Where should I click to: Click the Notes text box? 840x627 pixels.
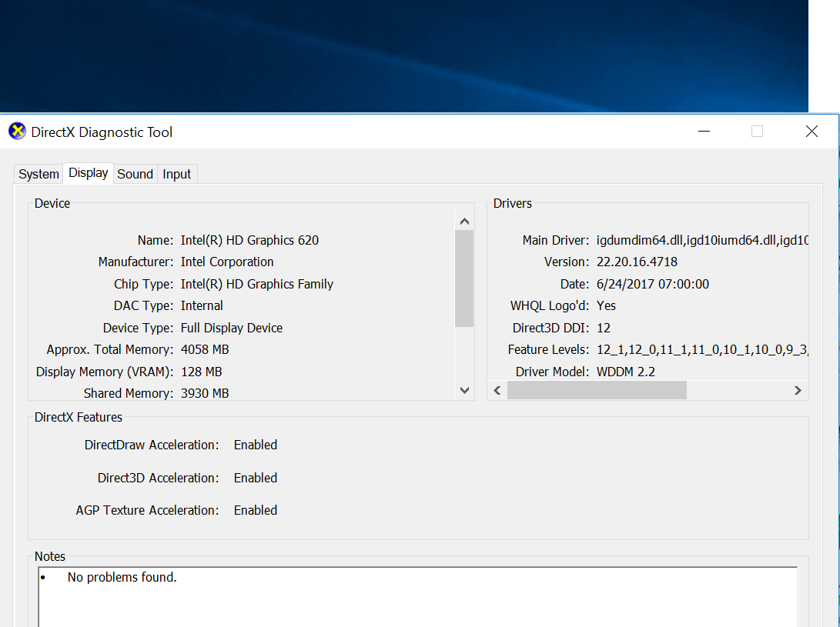pyautogui.click(x=418, y=597)
